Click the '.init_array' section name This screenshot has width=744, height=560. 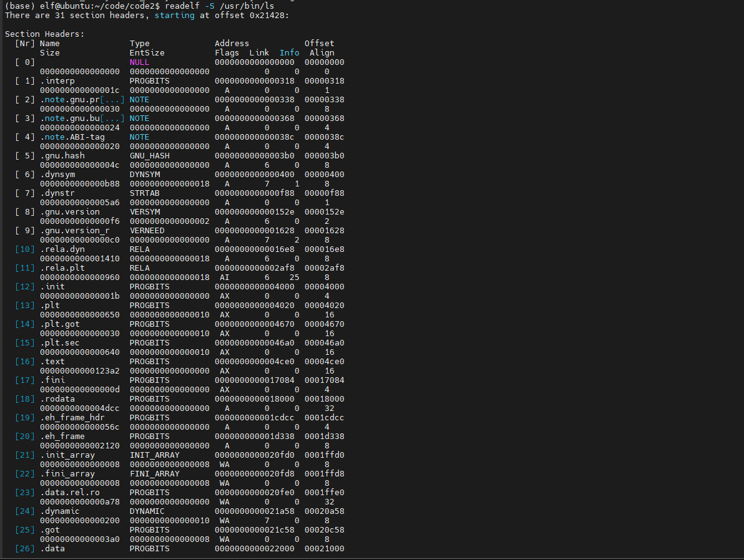(67, 455)
